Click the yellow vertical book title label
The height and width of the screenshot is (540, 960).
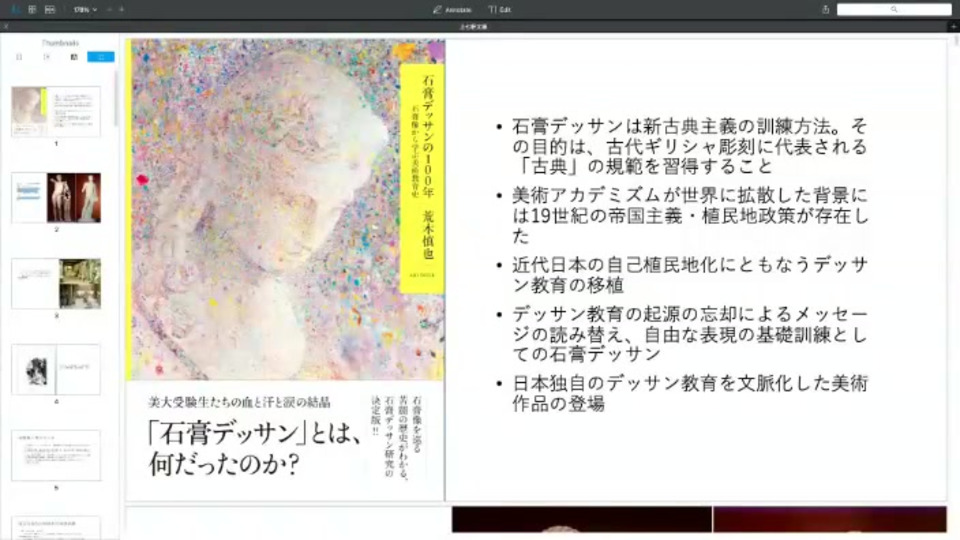coord(422,178)
